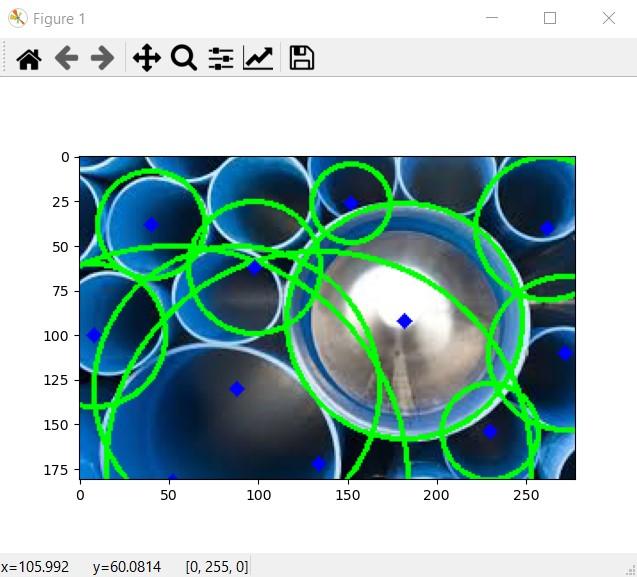Open Configure subplots sliders icon

[x=221, y=58]
